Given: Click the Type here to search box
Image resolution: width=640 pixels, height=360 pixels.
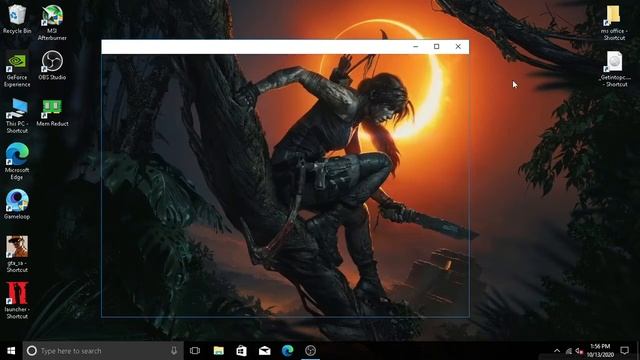Looking at the screenshot, I should (x=103, y=351).
